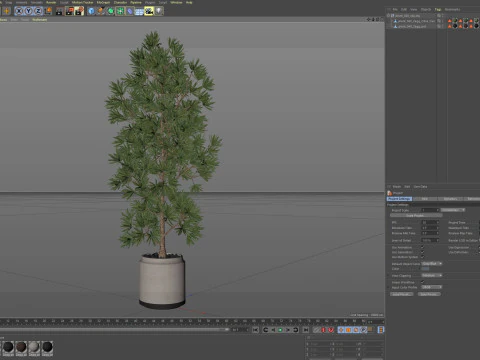Go to end of animation
This screenshot has width=480, height=360.
(306, 330)
